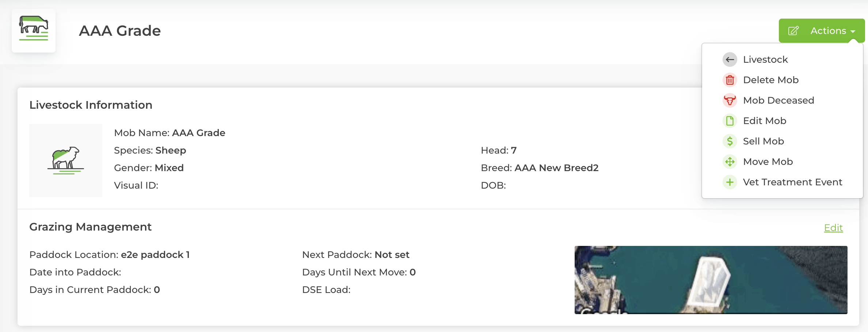Click the cattle logo icon
Viewport: 868px width, 332px height.
point(34,29)
